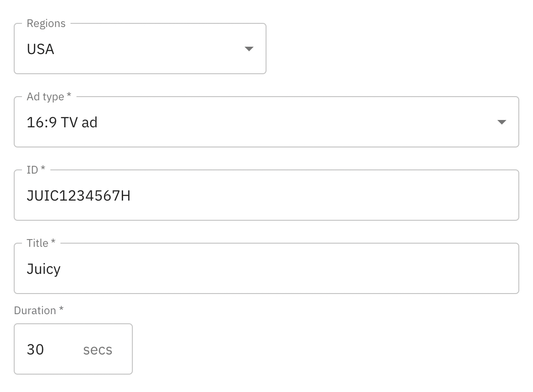
Task: Place cursor in the "Juicy" title text
Action: pyautogui.click(x=44, y=269)
